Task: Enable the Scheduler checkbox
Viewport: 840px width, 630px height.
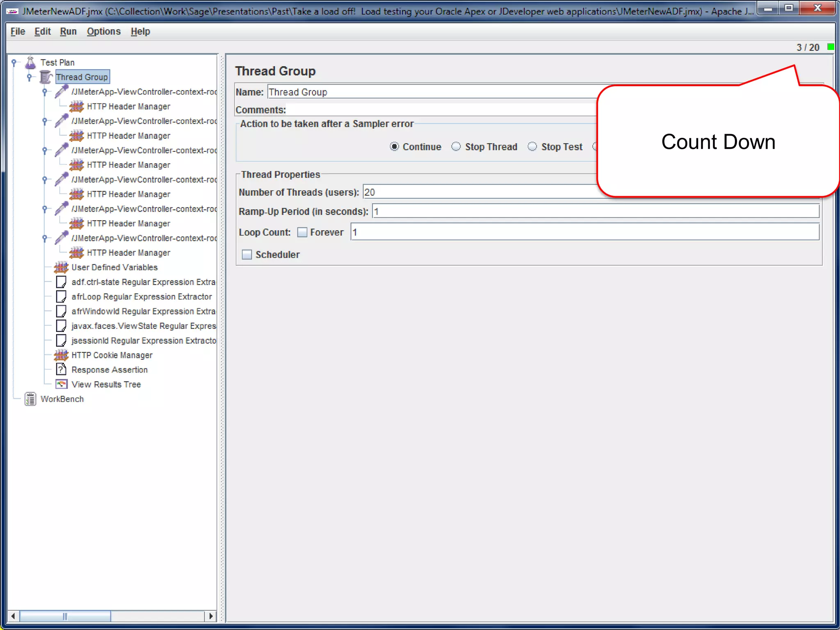Action: click(247, 255)
